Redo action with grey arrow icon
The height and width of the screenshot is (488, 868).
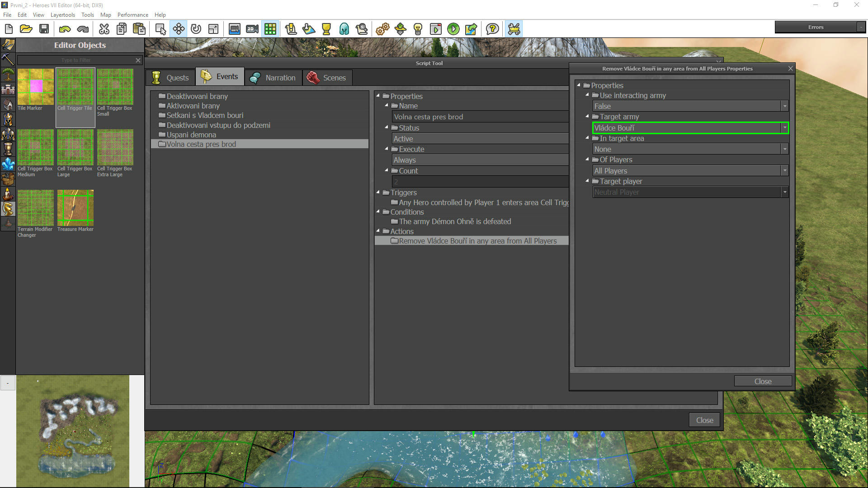pos(83,29)
